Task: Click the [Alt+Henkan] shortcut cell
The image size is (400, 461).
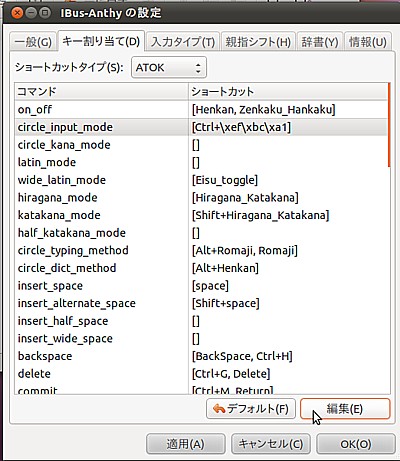Action: pyautogui.click(x=288, y=268)
